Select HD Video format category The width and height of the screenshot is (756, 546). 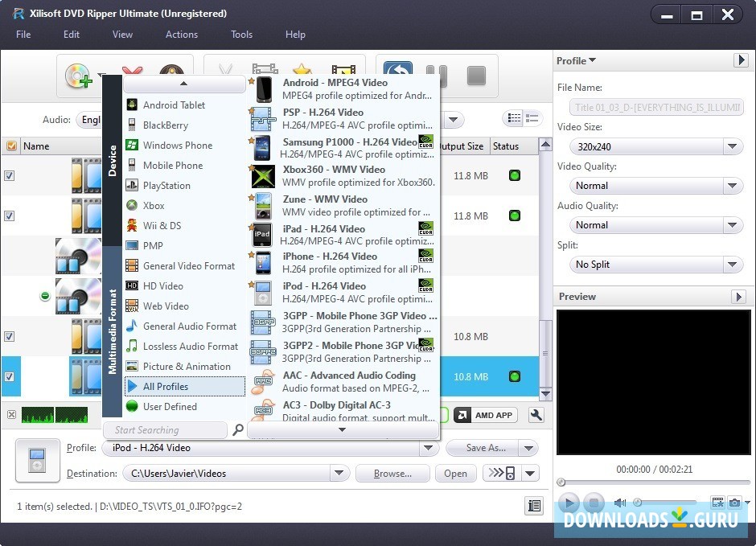184,285
